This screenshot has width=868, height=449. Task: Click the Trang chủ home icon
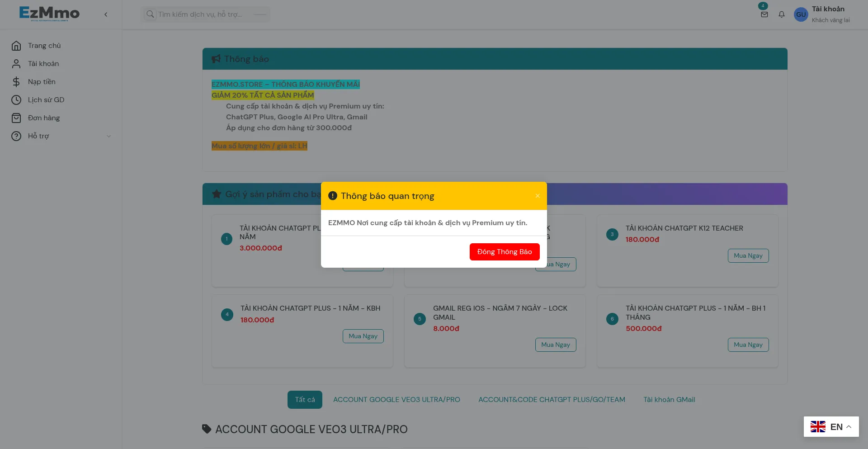[x=16, y=46]
